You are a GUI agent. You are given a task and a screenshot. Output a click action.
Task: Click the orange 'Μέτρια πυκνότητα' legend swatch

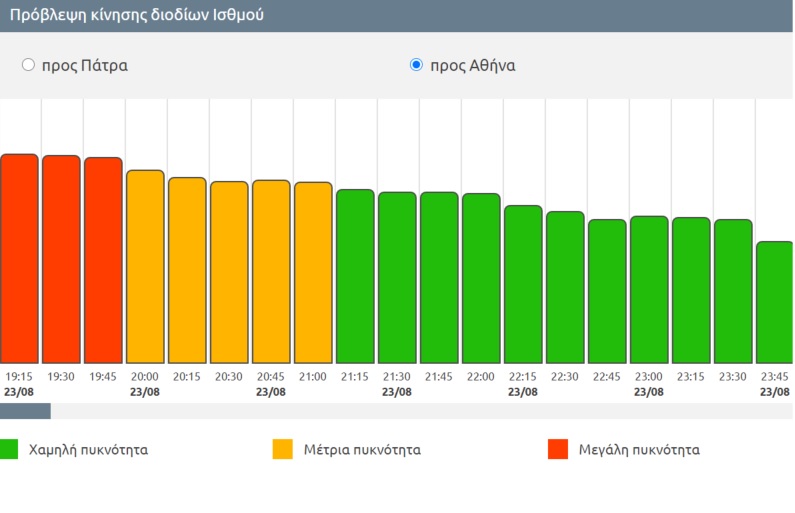tap(283, 449)
